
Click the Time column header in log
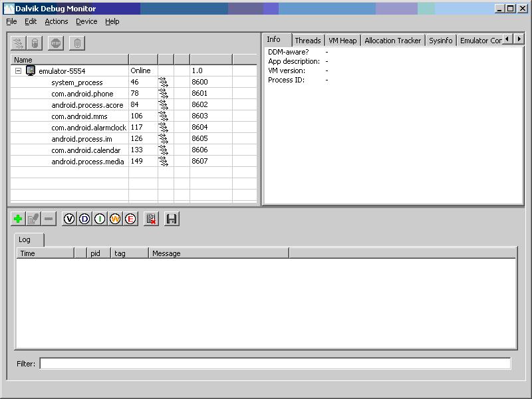click(x=45, y=253)
